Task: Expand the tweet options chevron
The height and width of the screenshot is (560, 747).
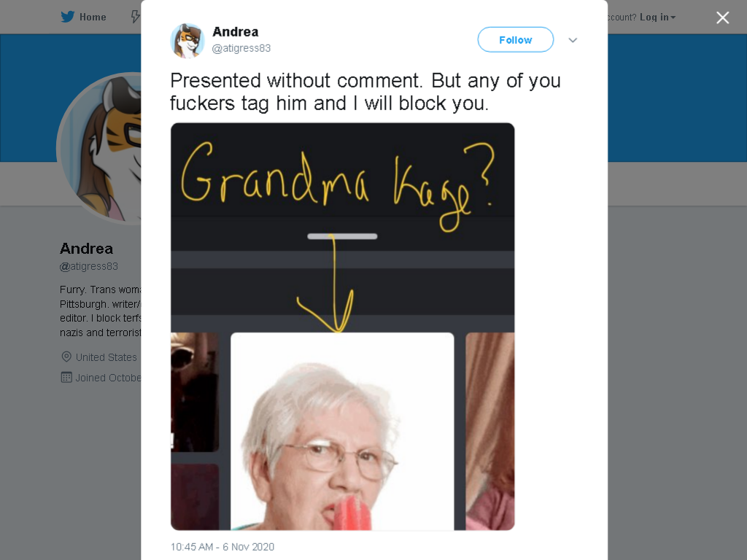Action: (x=573, y=40)
